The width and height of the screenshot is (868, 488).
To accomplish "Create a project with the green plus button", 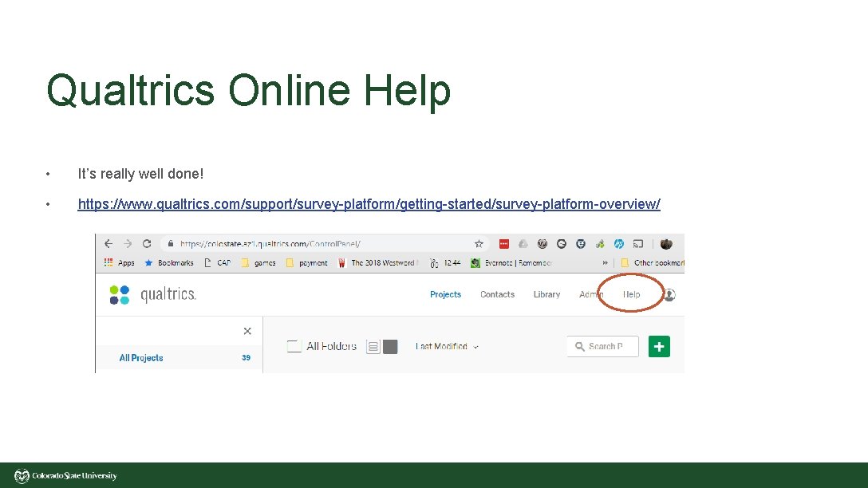I will tap(659, 346).
